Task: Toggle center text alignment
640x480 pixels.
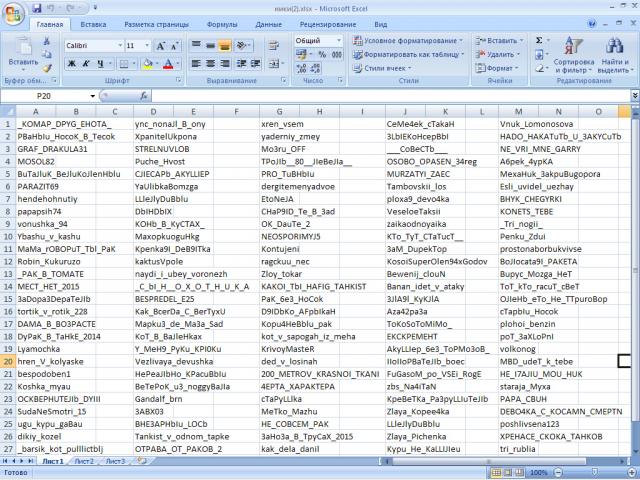Action: coord(212,64)
